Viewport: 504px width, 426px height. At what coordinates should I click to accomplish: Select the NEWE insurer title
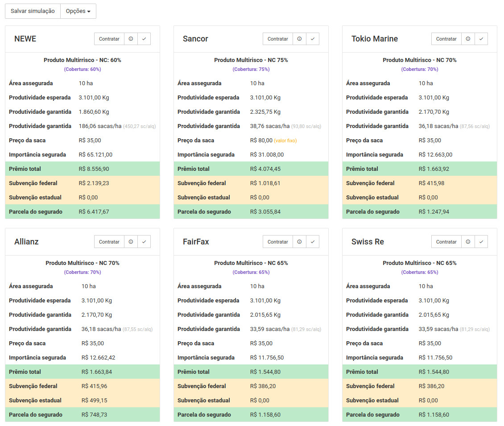click(x=25, y=39)
